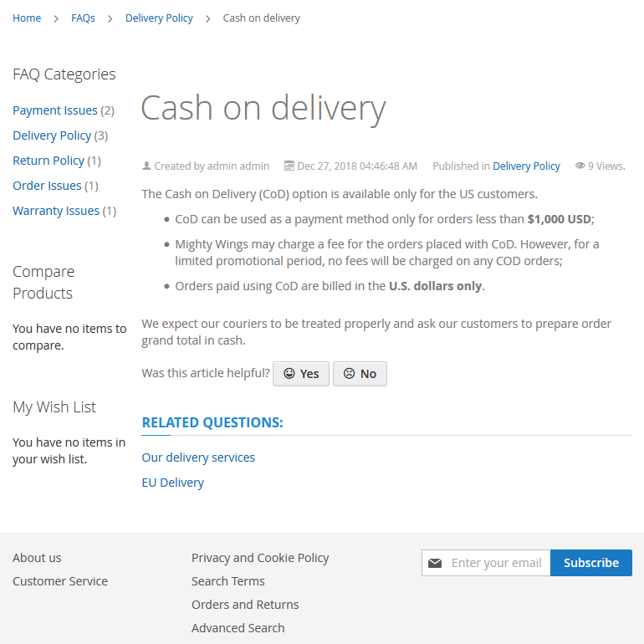Vote Yes for article helpfulness
This screenshot has height=644, width=644.
301,374
